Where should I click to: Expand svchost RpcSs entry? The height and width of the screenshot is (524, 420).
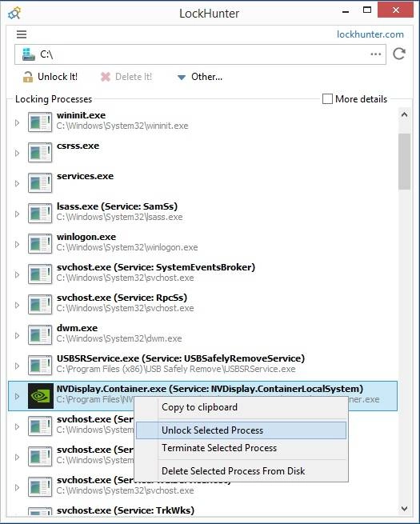click(17, 305)
